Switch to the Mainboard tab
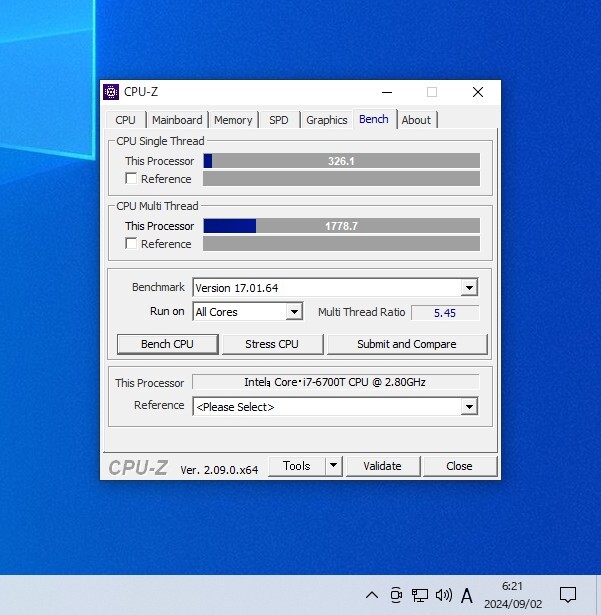Viewport: 601px width, 615px height. point(177,120)
